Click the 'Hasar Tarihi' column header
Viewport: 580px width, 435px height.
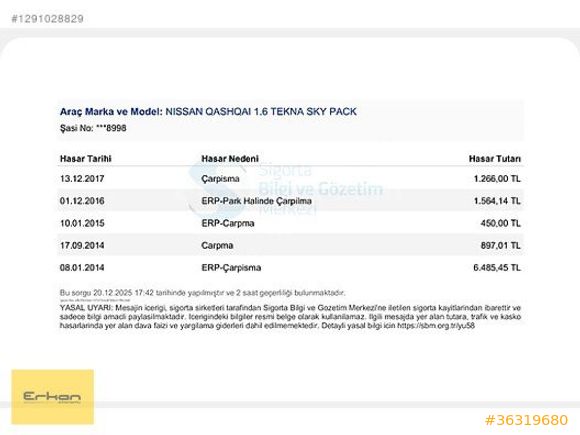(x=85, y=159)
